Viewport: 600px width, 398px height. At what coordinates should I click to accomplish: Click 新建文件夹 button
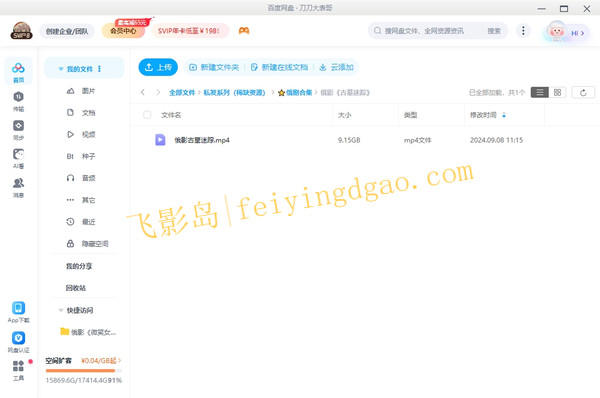pyautogui.click(x=214, y=67)
